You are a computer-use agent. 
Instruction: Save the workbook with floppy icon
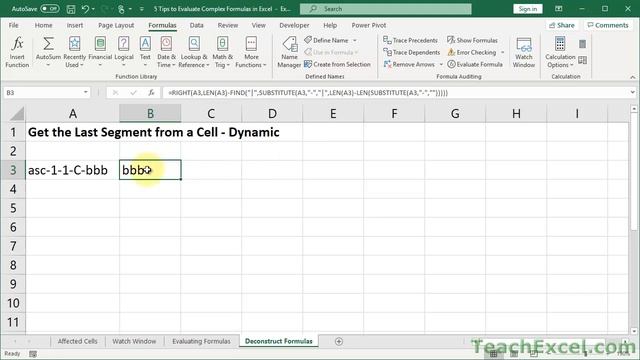pyautogui.click(x=71, y=9)
